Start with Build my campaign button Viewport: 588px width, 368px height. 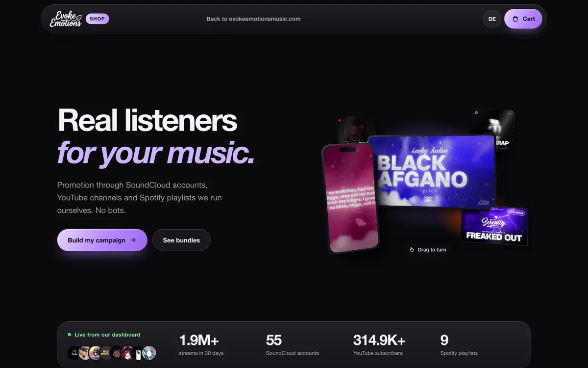(x=102, y=240)
